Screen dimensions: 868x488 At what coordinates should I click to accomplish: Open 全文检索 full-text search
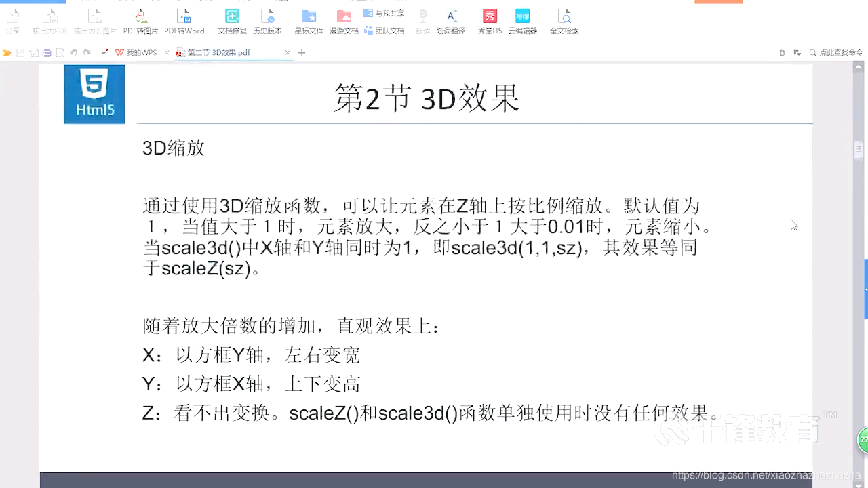click(564, 21)
